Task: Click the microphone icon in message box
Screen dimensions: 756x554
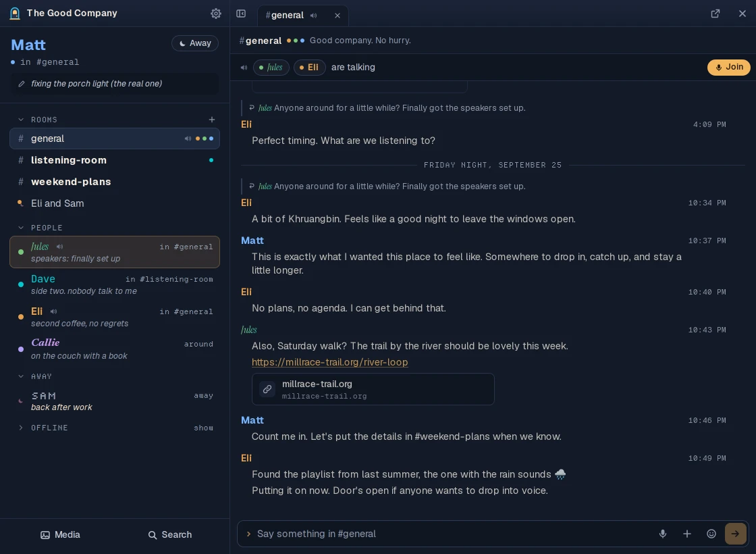Action: pos(663,534)
